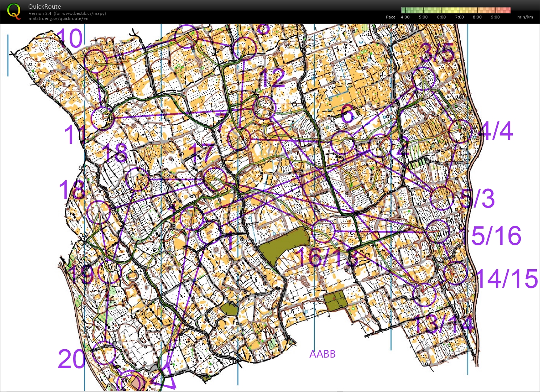Click the 16/13 control circle
540x392 pixels.
click(323, 231)
